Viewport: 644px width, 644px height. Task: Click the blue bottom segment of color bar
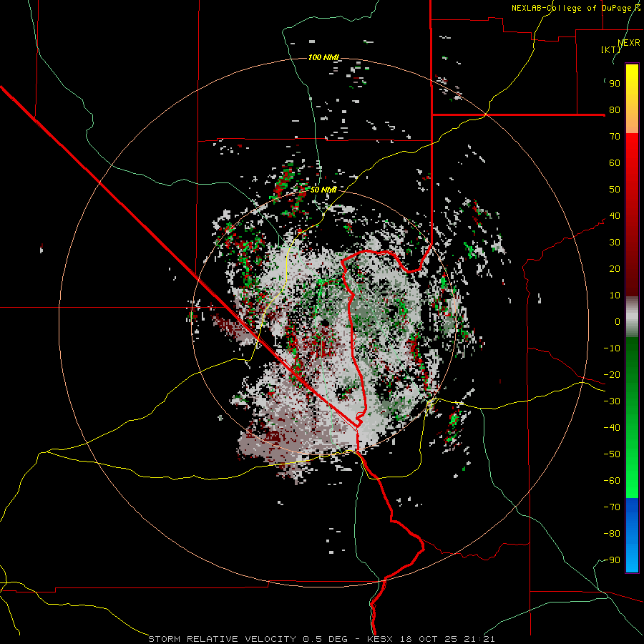[x=632, y=535]
